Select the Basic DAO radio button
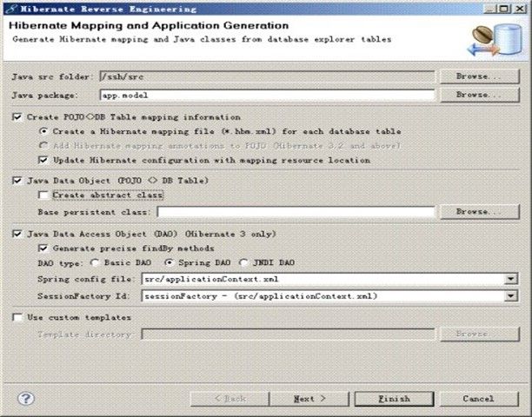532x417 pixels. point(95,262)
